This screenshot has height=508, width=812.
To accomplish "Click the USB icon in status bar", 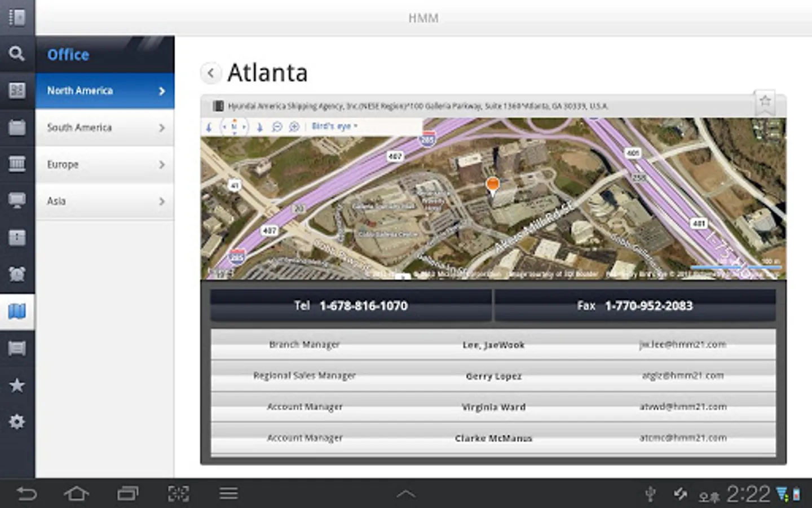I will pyautogui.click(x=650, y=494).
